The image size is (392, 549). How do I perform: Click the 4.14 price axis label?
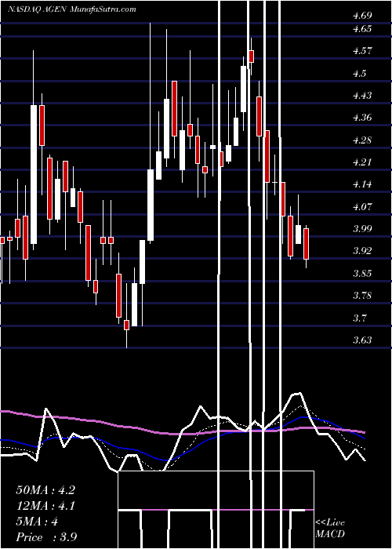tap(362, 184)
